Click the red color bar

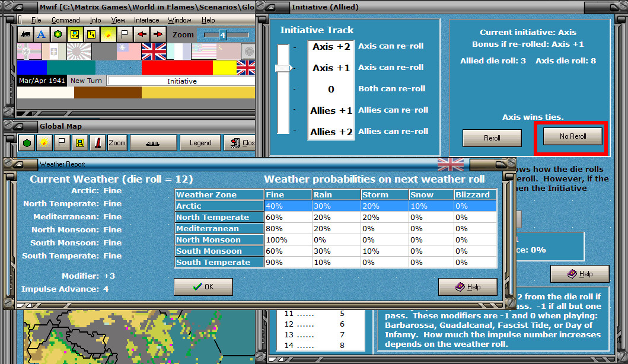[x=177, y=68]
